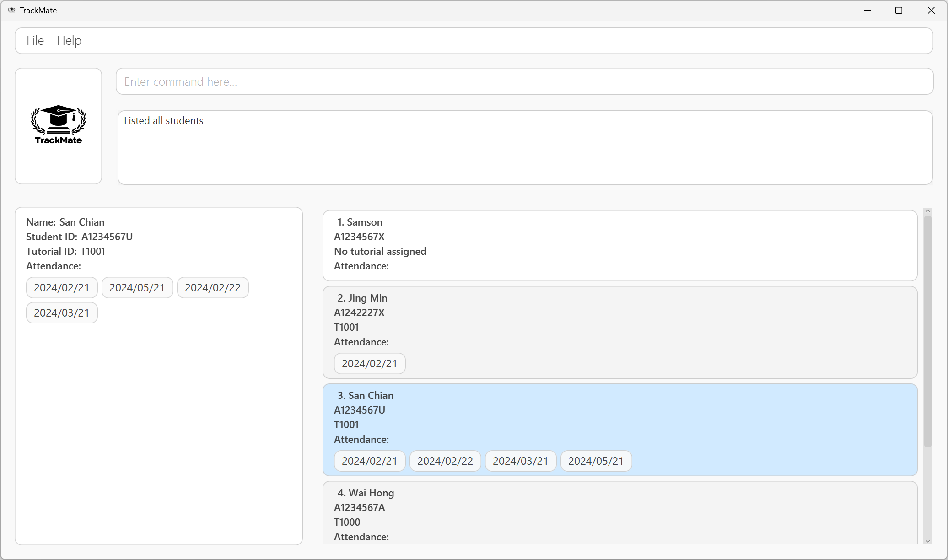
Task: Click the scroll up arrow of student list
Action: point(928,211)
